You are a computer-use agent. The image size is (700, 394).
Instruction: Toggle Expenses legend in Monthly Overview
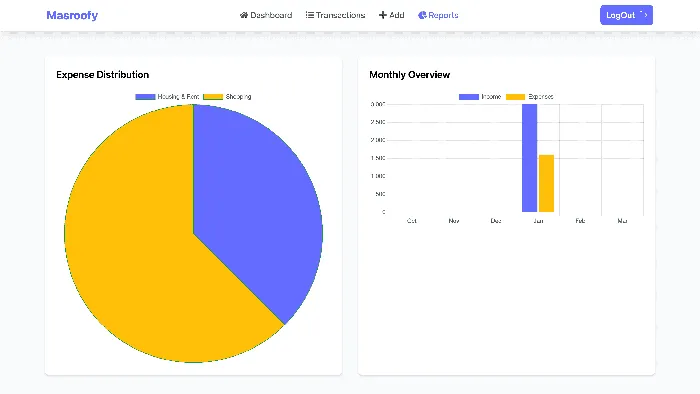click(x=515, y=97)
